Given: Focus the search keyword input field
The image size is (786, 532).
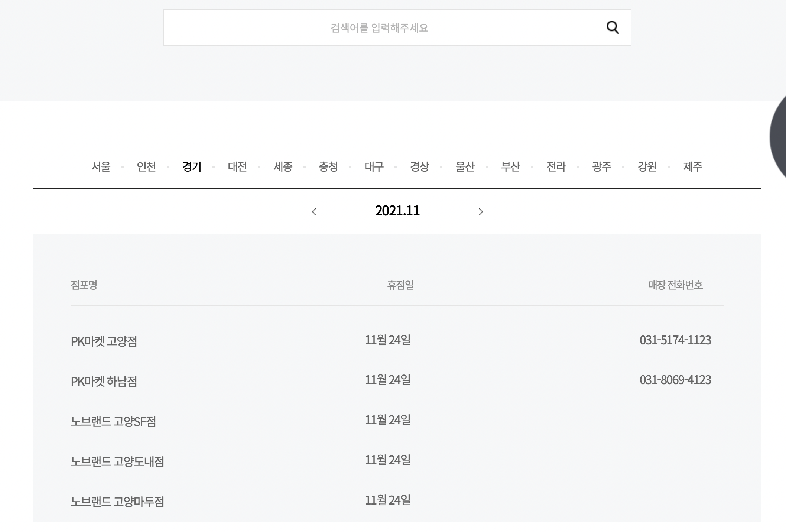Looking at the screenshot, I should [379, 28].
